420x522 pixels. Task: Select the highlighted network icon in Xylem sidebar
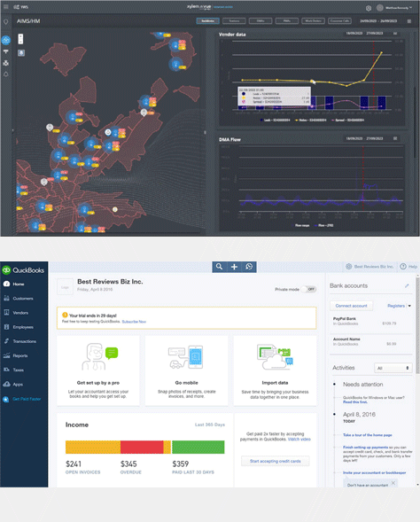(x=6, y=40)
